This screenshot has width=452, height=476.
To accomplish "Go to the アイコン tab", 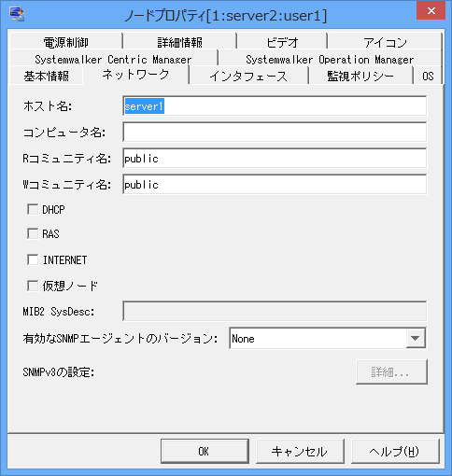I will point(385,42).
